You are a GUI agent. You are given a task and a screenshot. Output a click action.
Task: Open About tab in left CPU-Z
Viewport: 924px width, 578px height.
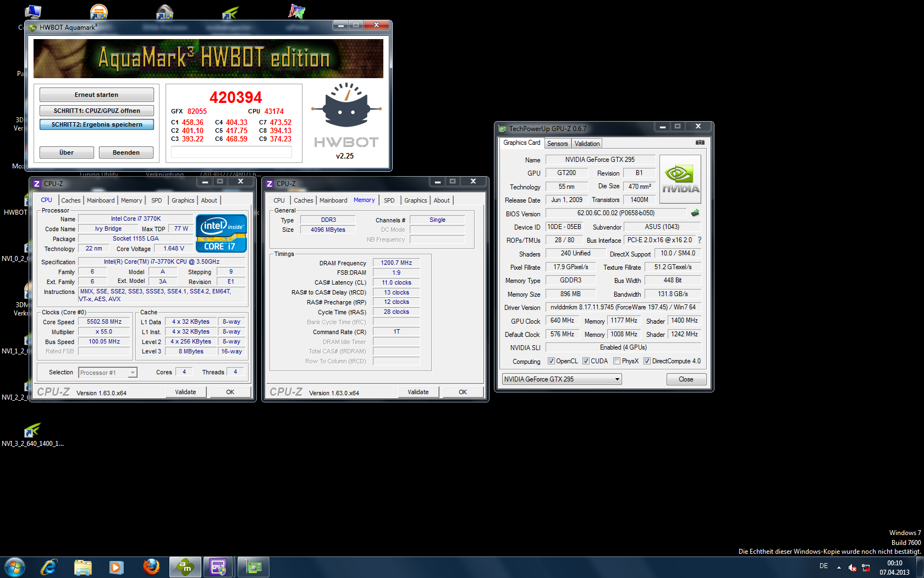coord(209,200)
